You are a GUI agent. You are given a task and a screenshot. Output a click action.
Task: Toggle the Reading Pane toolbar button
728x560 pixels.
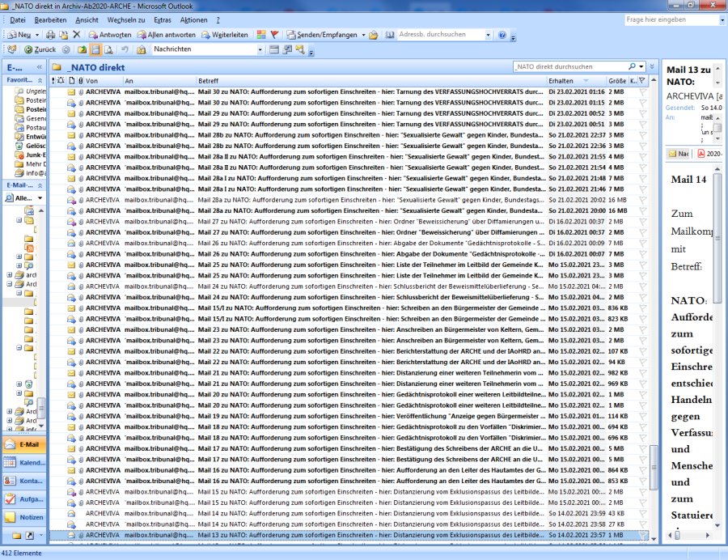click(x=95, y=49)
